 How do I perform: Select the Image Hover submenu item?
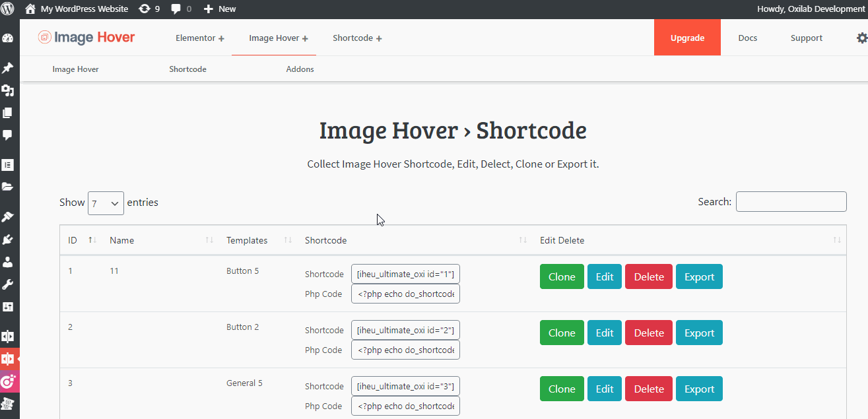[x=76, y=69]
